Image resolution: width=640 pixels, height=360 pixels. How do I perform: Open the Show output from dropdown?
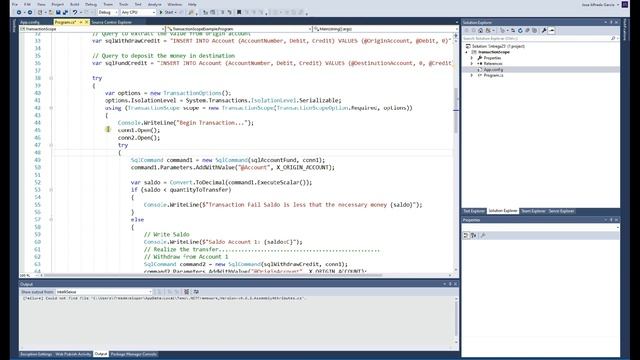pyautogui.click(x=104, y=292)
